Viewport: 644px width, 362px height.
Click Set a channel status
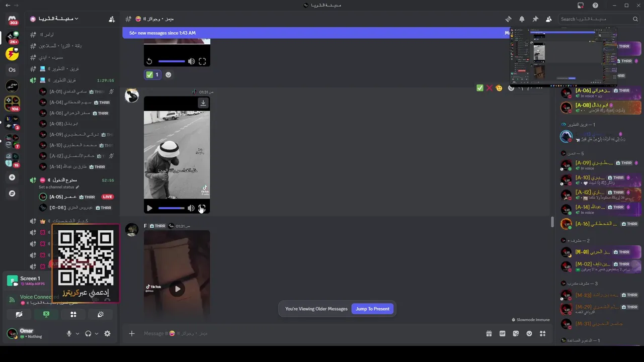point(59,187)
